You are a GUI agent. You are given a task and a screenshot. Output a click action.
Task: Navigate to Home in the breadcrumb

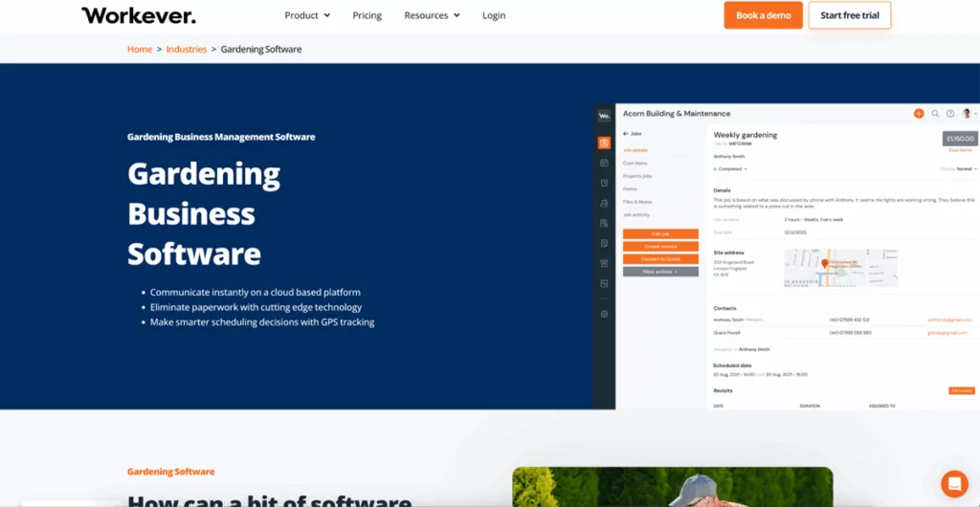(140, 49)
